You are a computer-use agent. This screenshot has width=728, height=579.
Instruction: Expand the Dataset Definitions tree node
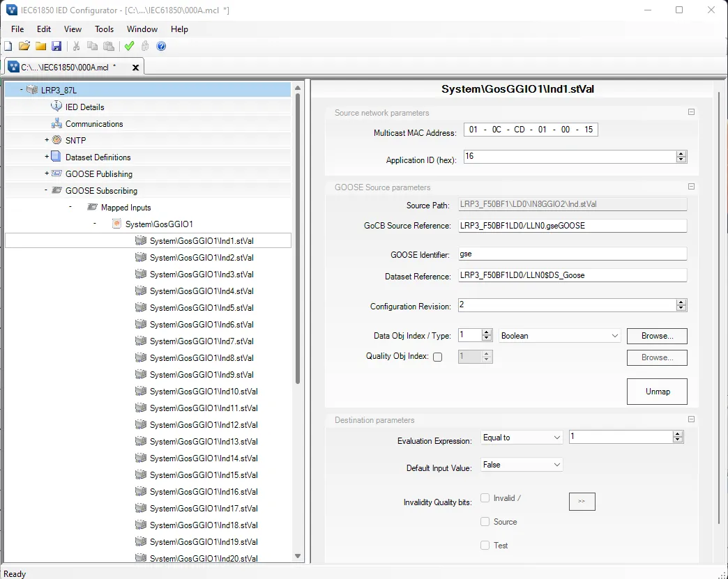coord(47,156)
